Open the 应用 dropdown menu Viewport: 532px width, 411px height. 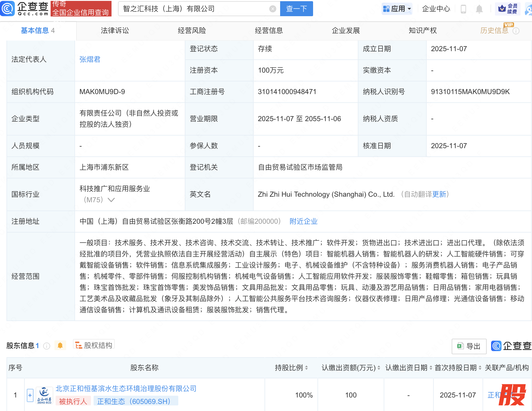point(397,9)
